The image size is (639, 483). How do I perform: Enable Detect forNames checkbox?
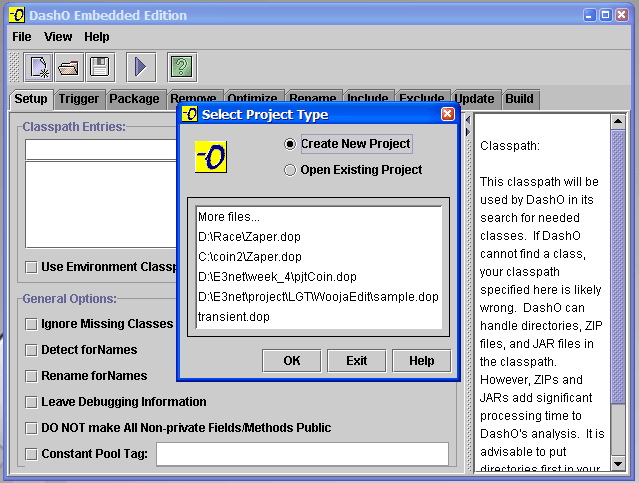[31, 350]
